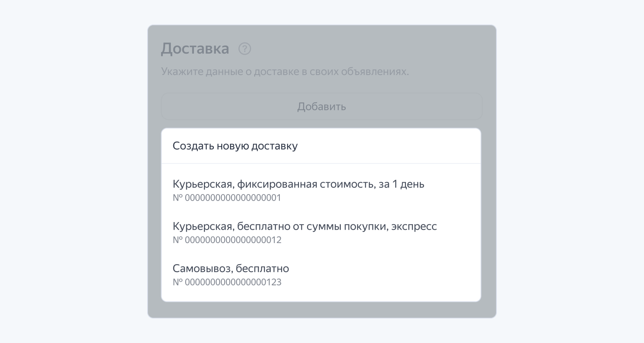The width and height of the screenshot is (644, 343).
Task: Select Самовывоз, бесплатно delivery option
Action: 231,268
